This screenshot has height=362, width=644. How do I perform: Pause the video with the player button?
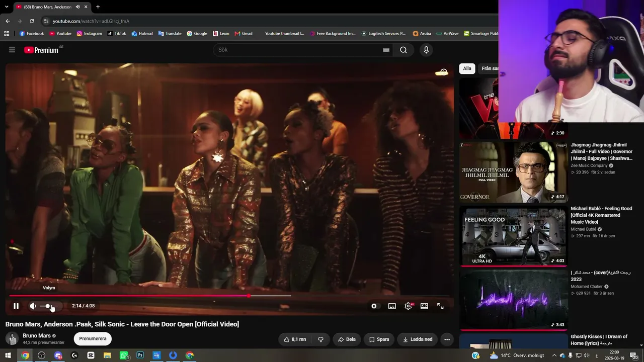pyautogui.click(x=16, y=306)
